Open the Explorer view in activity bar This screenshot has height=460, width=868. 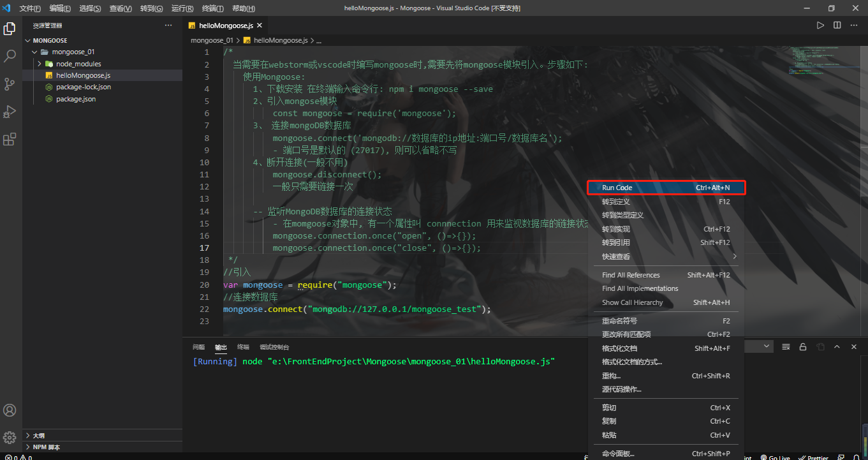point(10,29)
